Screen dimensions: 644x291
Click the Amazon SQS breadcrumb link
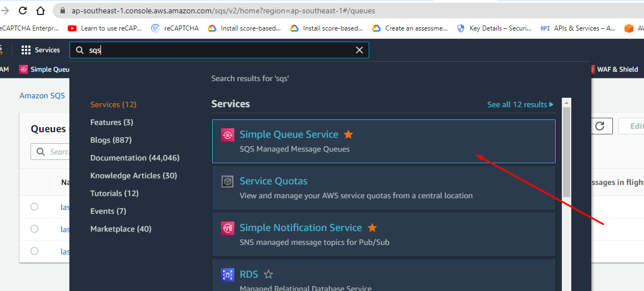pos(42,96)
